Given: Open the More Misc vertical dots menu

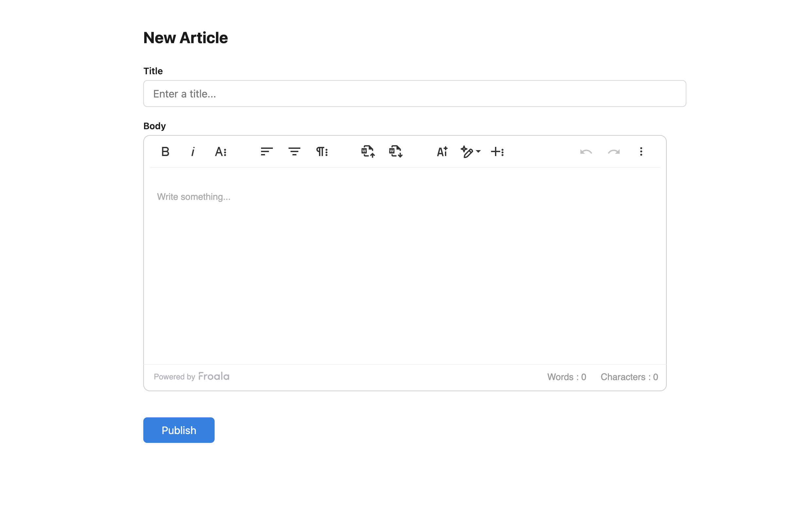Looking at the screenshot, I should (x=641, y=151).
